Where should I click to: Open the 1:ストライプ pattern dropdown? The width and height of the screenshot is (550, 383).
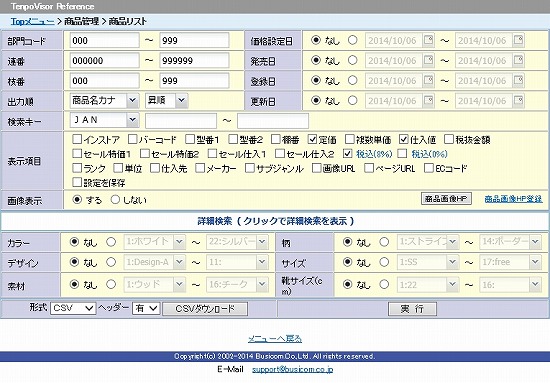point(428,242)
